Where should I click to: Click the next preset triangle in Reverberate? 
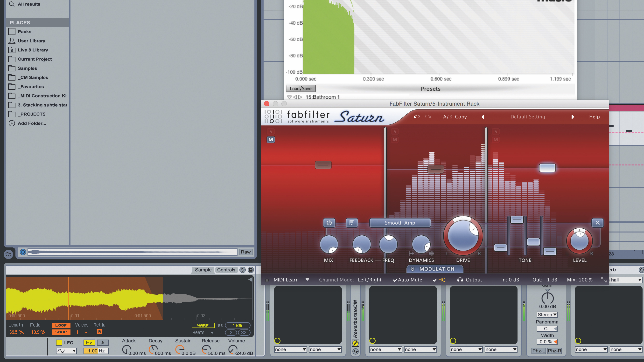pyautogui.click(x=300, y=97)
